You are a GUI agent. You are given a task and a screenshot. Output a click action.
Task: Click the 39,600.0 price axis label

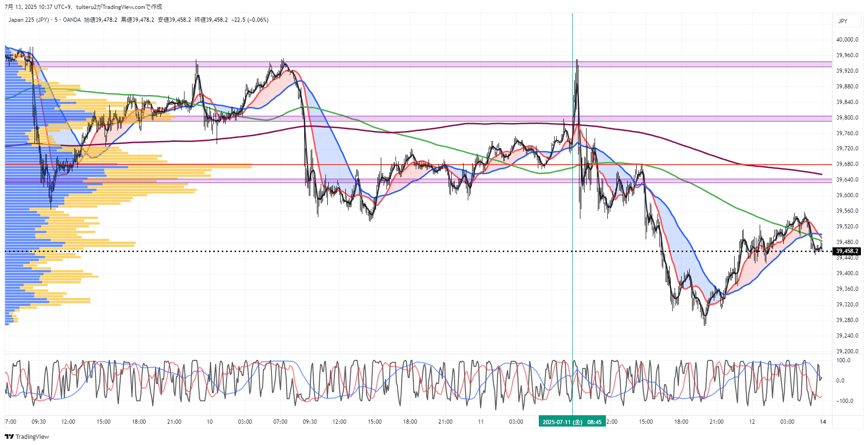[x=847, y=195]
